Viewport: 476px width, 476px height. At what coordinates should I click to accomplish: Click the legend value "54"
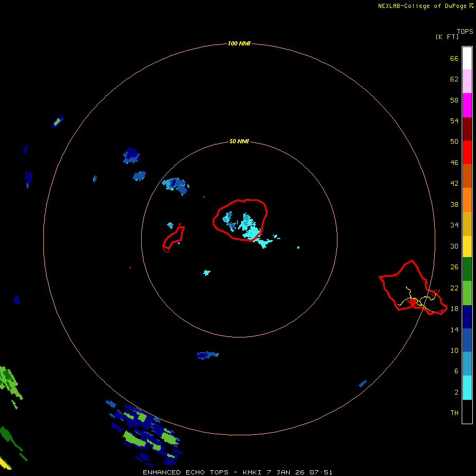pos(454,121)
